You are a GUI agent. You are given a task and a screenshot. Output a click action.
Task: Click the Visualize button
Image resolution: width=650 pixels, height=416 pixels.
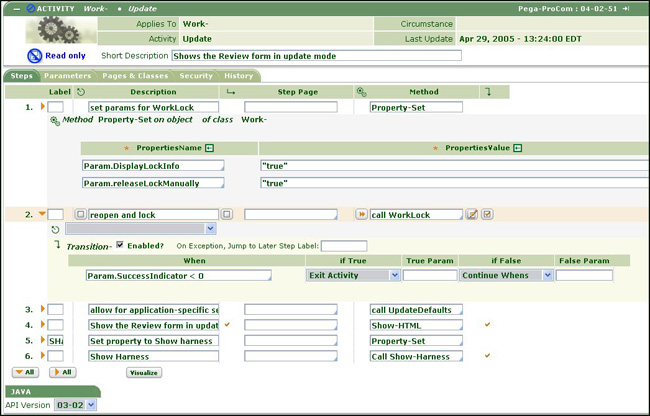tap(144, 372)
